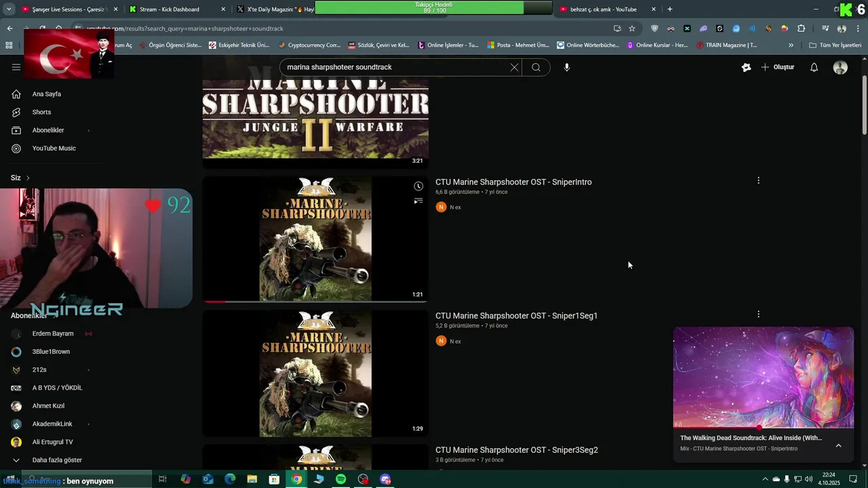Go back with browser back arrow

tap(9, 28)
